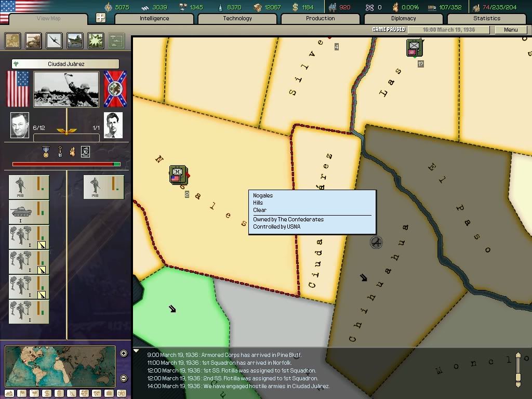Screen dimensions: 532x399
Task: Select the defender's 1918 infantry division
Action: (104, 187)
